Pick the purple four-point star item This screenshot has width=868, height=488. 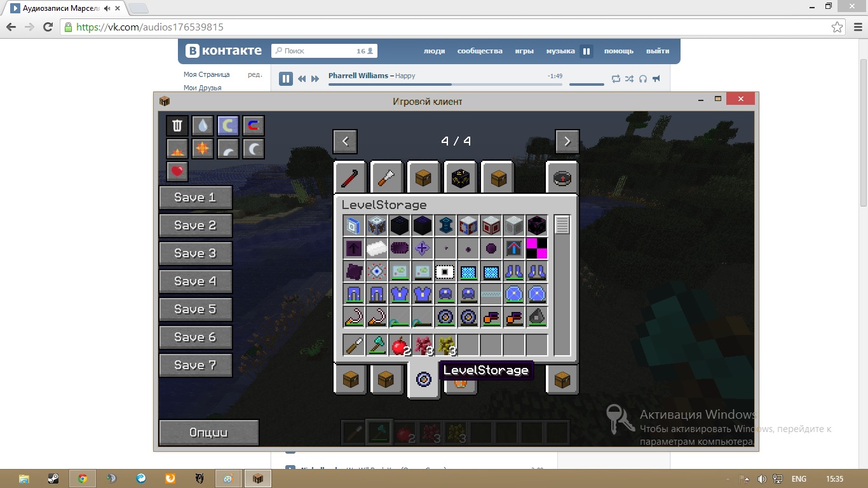click(x=423, y=248)
